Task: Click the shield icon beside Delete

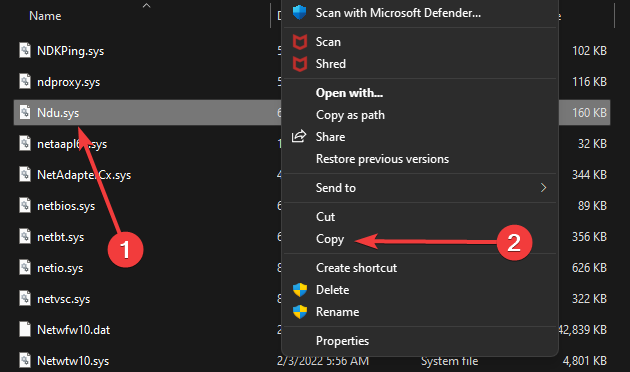Action: coord(300,290)
